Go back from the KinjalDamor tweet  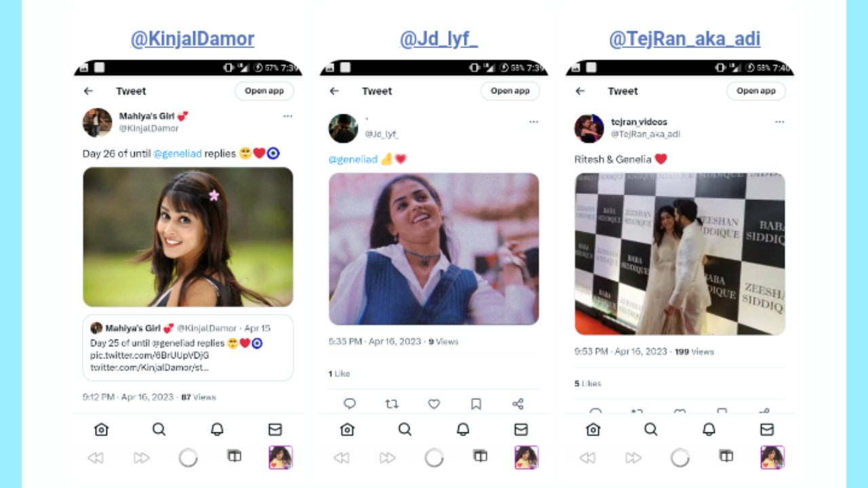(x=88, y=91)
